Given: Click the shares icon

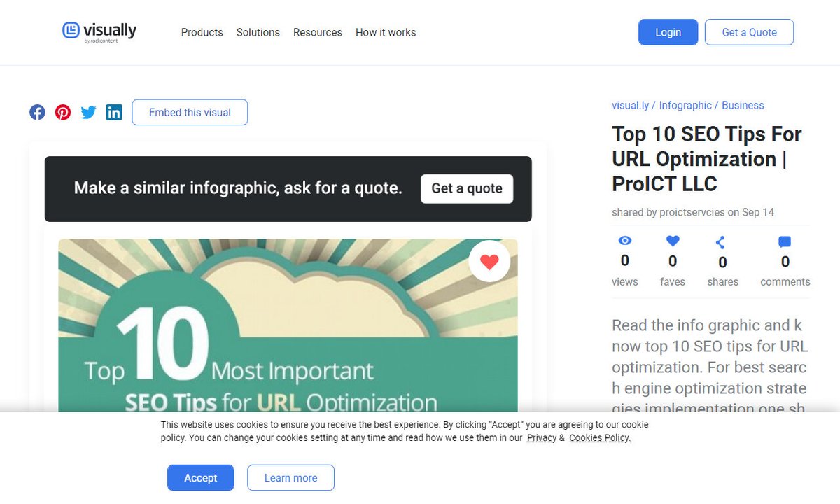Looking at the screenshot, I should pos(720,242).
